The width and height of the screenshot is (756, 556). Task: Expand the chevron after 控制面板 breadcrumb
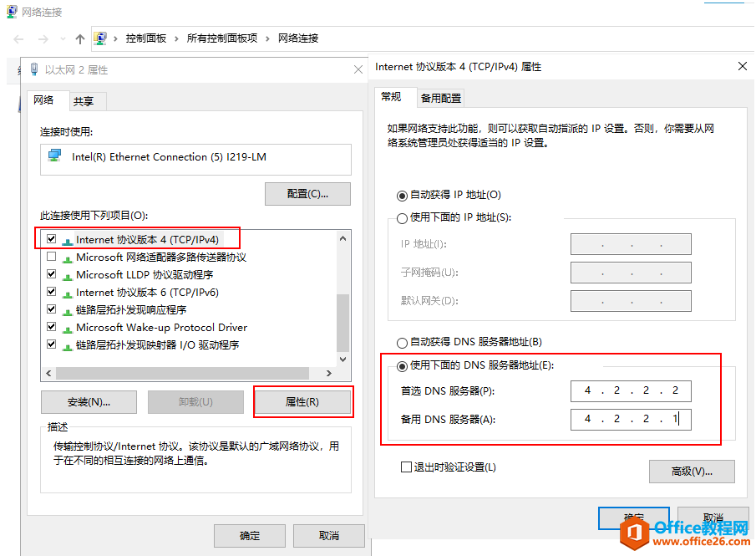coord(175,38)
